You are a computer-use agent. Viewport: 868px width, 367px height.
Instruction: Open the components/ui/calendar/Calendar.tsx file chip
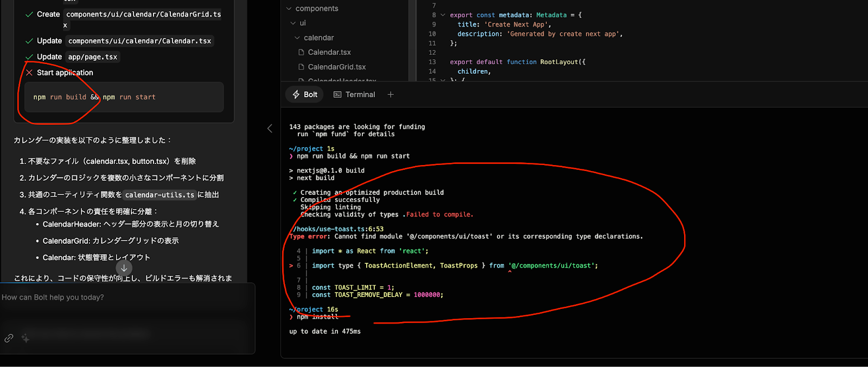pyautogui.click(x=140, y=41)
